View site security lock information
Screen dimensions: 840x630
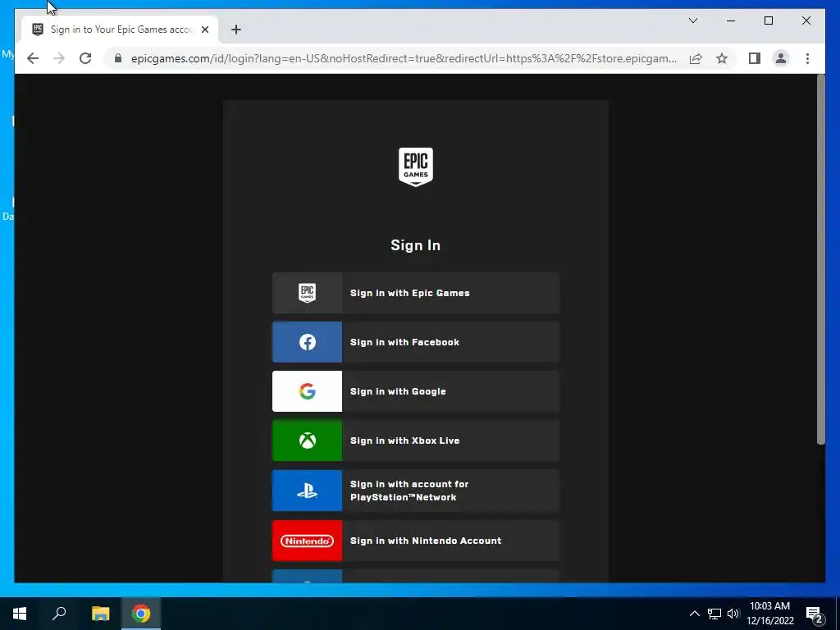[118, 58]
